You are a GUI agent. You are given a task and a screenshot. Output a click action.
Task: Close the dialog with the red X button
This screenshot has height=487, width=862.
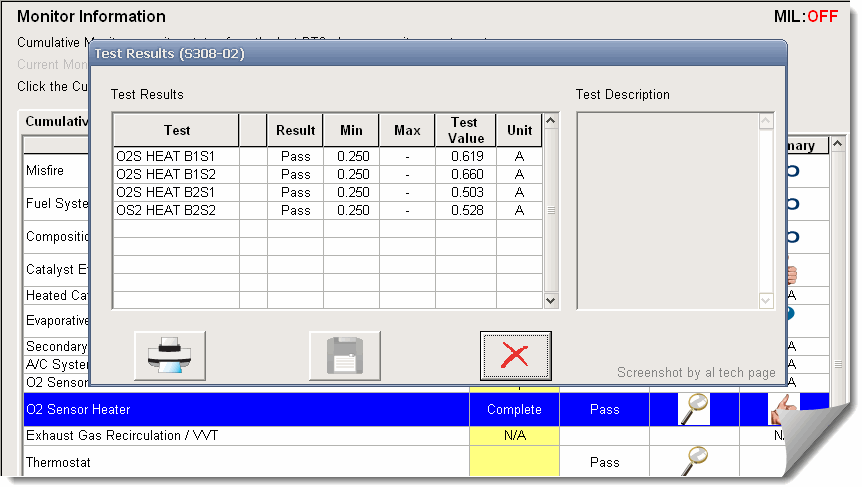(515, 356)
